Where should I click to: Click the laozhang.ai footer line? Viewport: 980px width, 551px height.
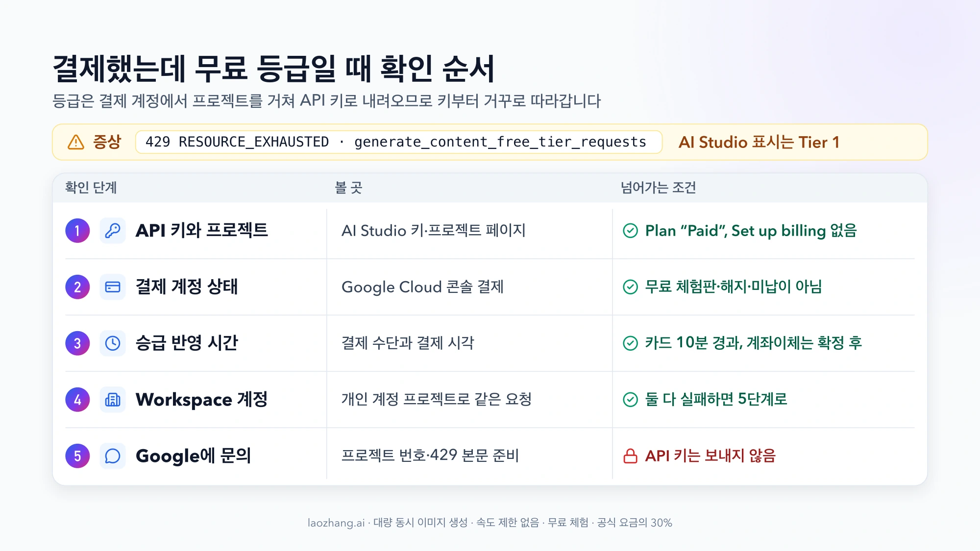coord(490,523)
